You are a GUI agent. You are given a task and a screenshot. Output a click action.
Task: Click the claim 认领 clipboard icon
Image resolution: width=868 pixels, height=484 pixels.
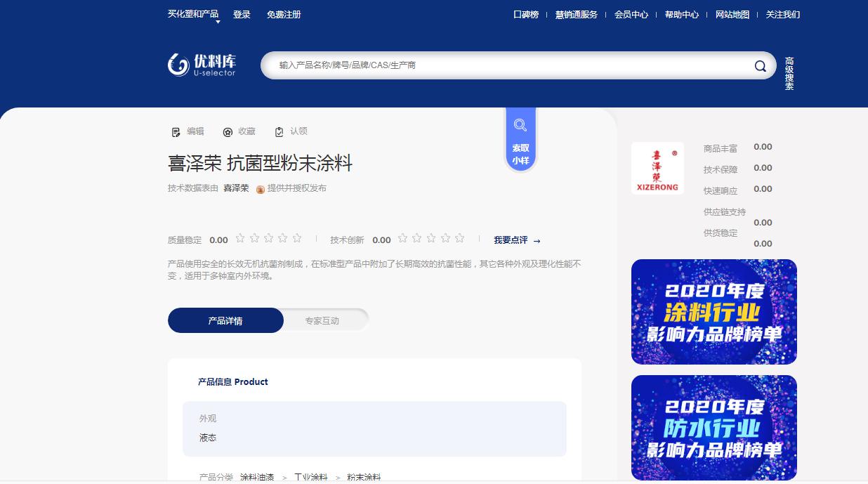tap(280, 132)
